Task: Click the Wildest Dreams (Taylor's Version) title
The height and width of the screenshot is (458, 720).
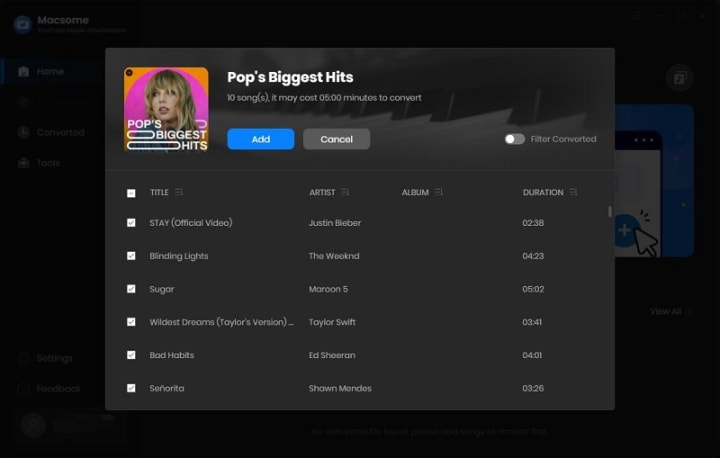Action: click(x=221, y=322)
